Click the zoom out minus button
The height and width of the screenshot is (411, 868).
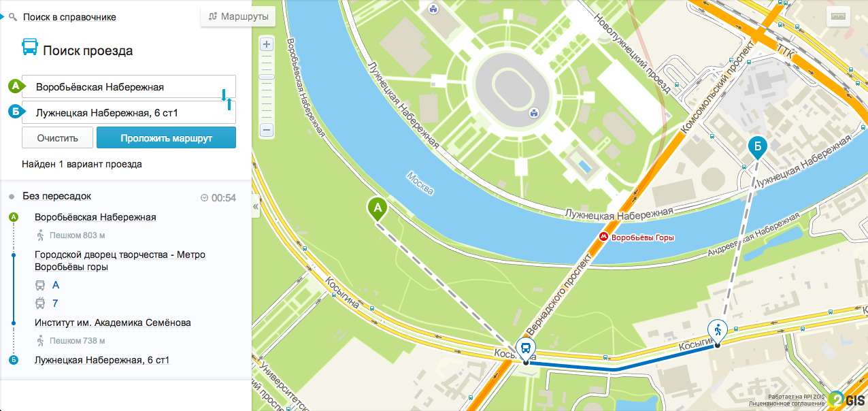point(267,129)
